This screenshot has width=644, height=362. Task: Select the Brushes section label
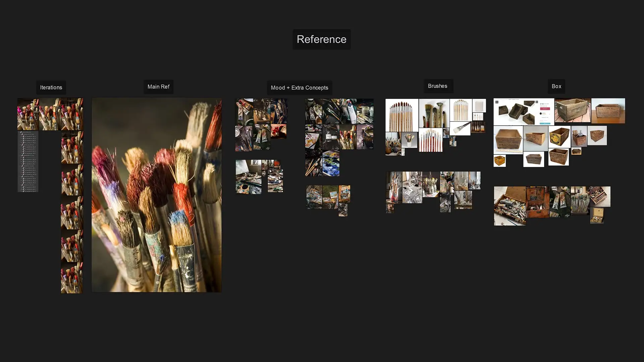437,86
